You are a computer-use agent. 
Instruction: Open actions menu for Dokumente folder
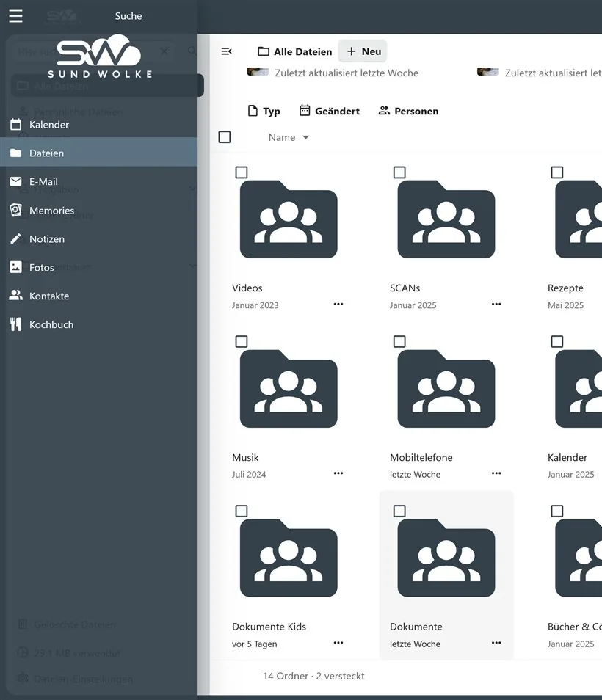(496, 643)
